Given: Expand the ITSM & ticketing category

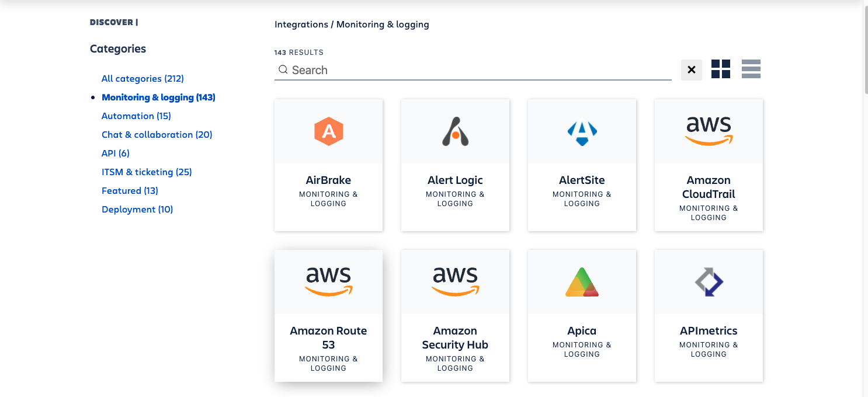Looking at the screenshot, I should tap(147, 172).
